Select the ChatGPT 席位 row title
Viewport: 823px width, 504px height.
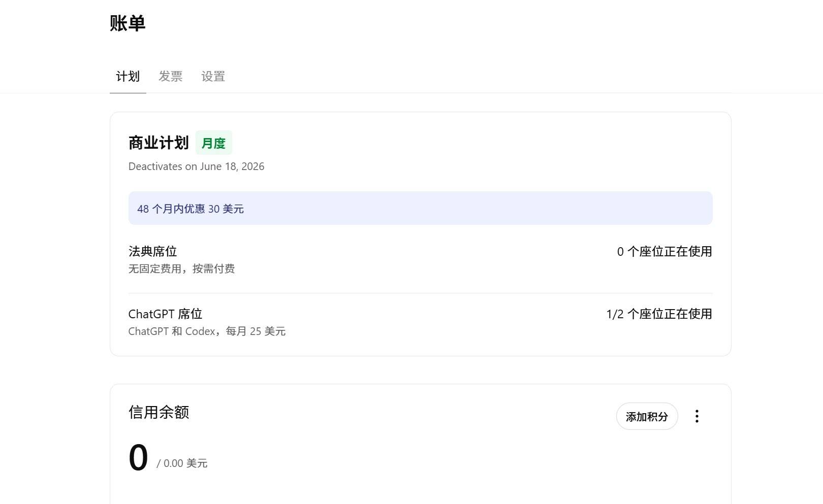pyautogui.click(x=166, y=314)
